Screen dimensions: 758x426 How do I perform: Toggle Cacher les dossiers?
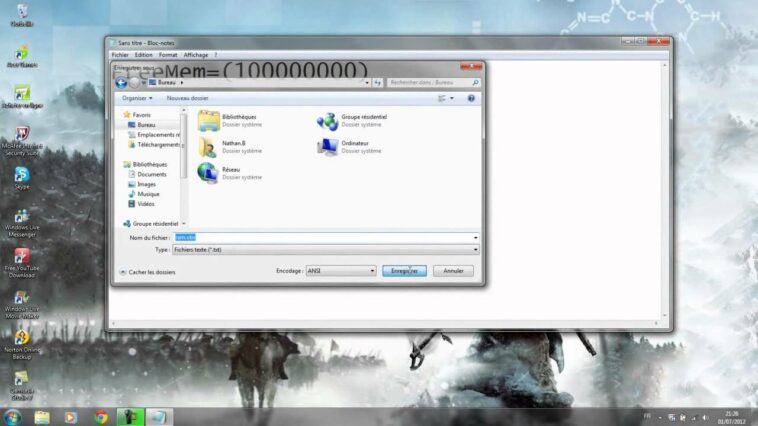coord(147,272)
